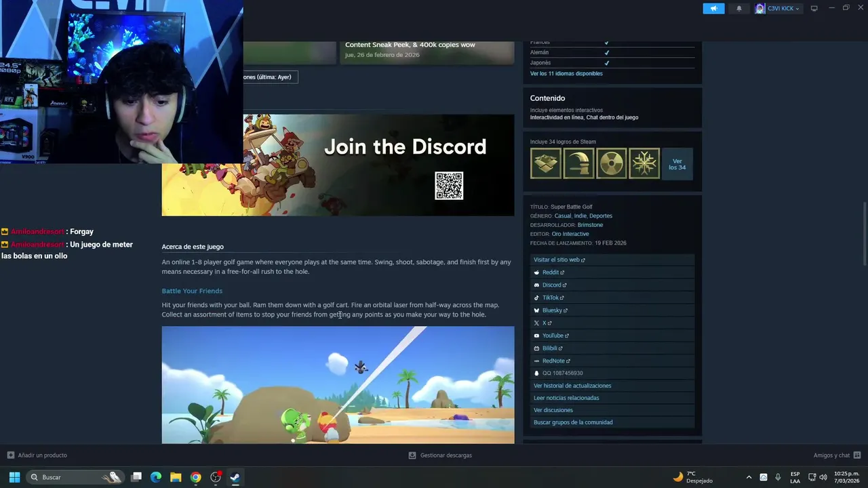Open the Bluesky external link
This screenshot has height=488, width=868.
pyautogui.click(x=612, y=310)
